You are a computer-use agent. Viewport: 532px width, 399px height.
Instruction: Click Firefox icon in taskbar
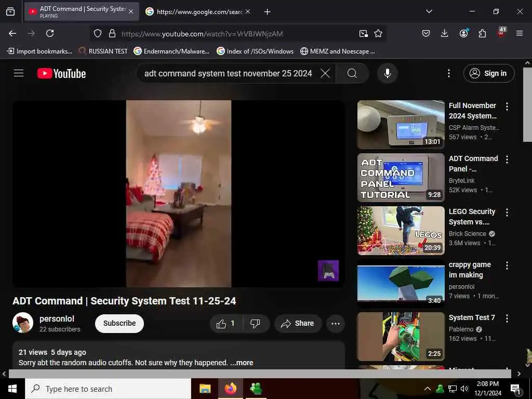pyautogui.click(x=230, y=389)
